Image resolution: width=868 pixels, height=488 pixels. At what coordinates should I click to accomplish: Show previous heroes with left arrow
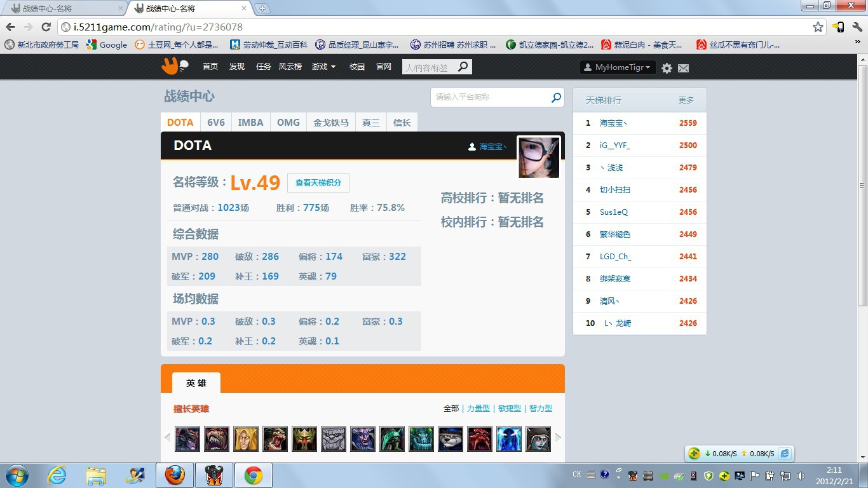pyautogui.click(x=167, y=437)
